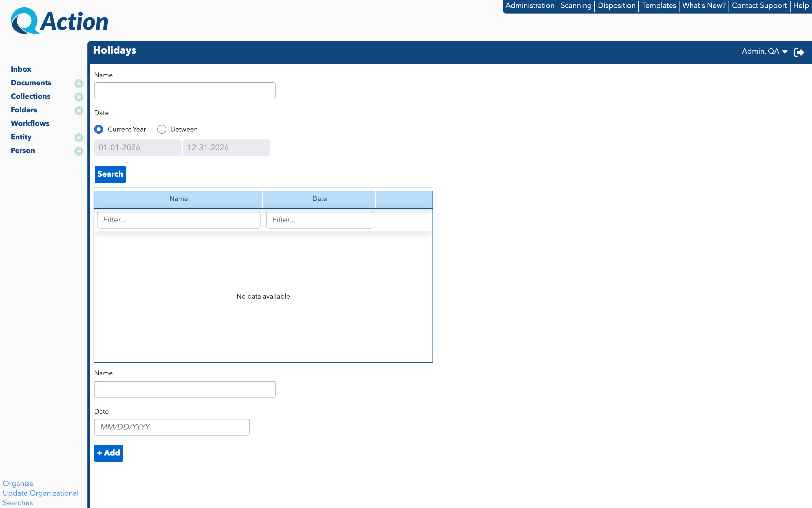Click the MM/DD/YYYY date input
Viewport: 812px width, 508px height.
click(x=172, y=427)
